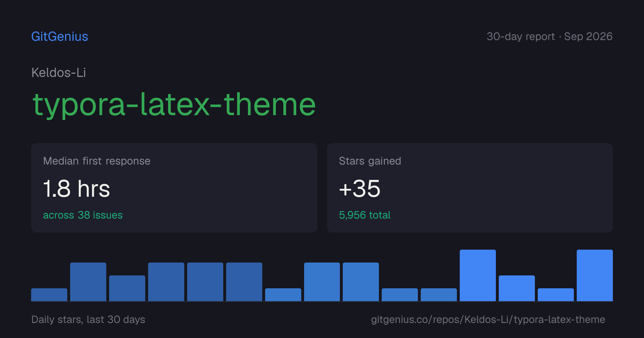Open the Stars gained card

(470, 188)
